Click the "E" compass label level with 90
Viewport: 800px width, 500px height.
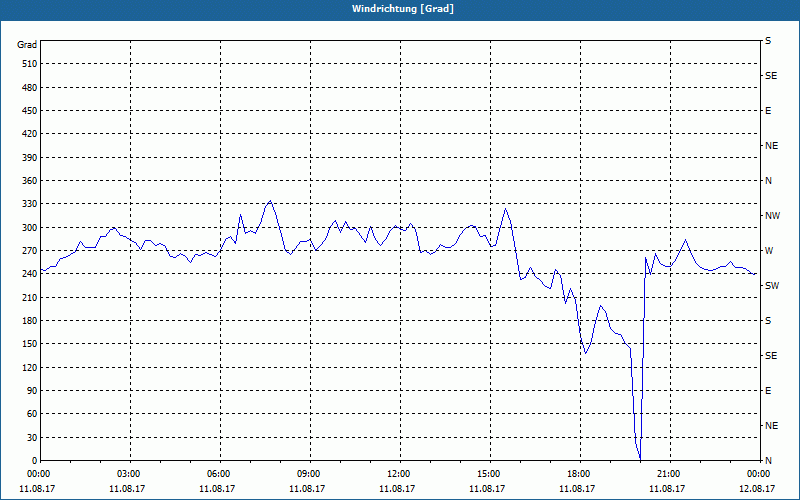point(768,391)
